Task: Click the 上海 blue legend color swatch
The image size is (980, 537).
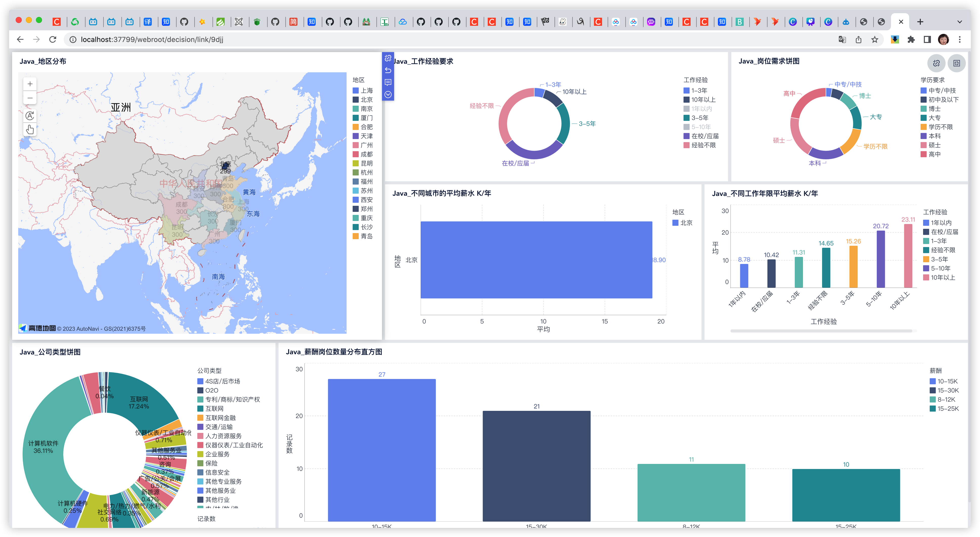Action: (356, 91)
